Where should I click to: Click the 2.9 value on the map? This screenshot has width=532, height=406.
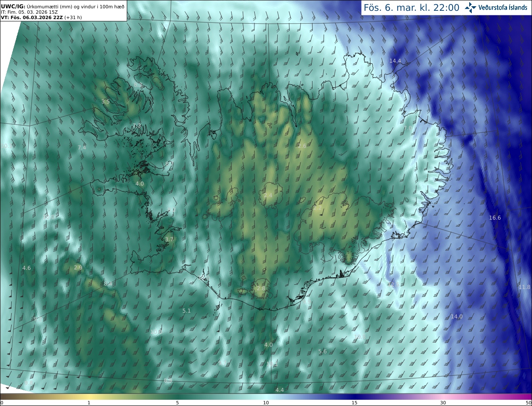coord(78,268)
